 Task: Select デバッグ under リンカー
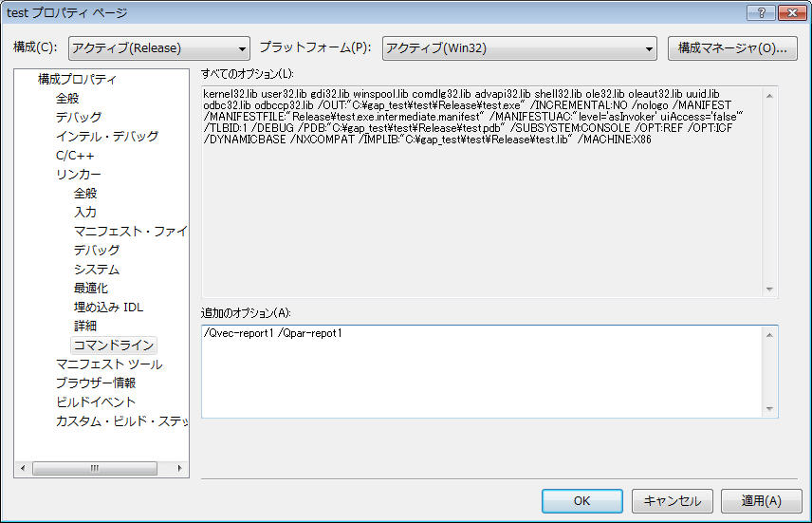97,251
